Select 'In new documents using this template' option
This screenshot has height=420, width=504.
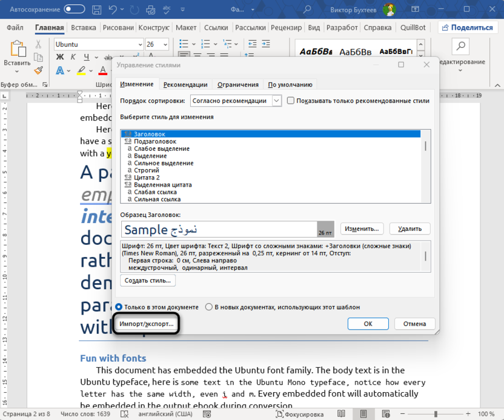tap(209, 307)
